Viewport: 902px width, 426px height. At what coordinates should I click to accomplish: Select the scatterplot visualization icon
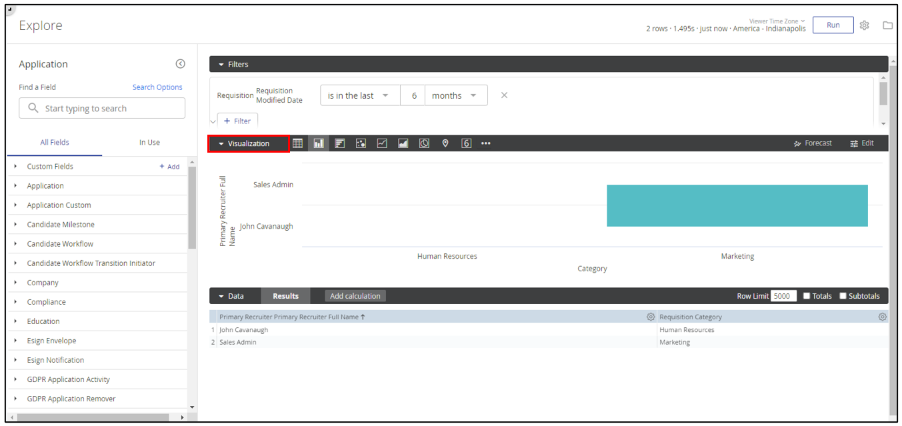point(361,144)
